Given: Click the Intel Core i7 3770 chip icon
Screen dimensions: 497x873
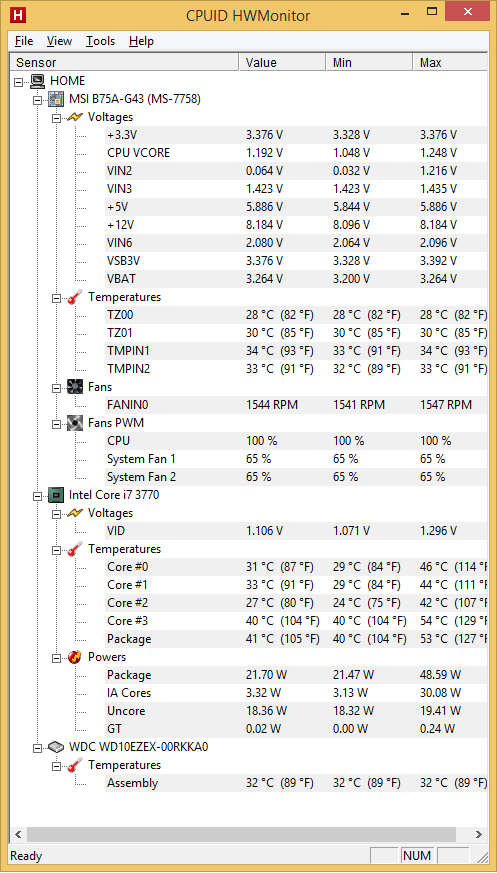Looking at the screenshot, I should point(56,495).
